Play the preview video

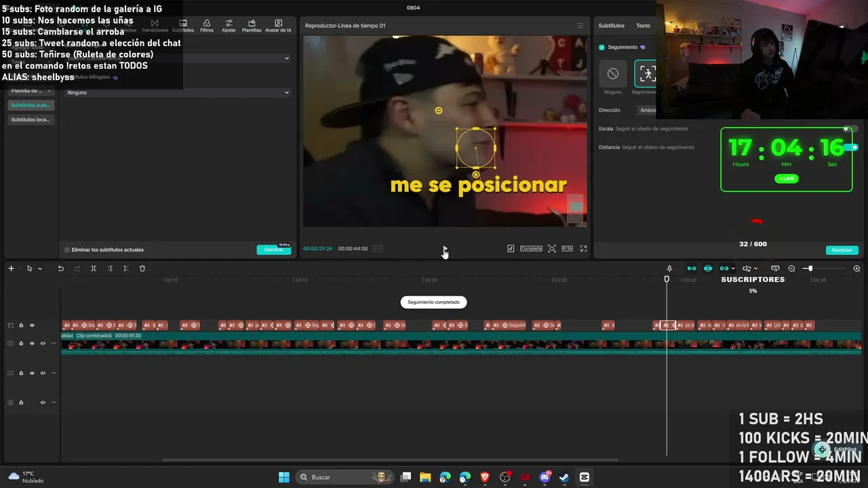pyautogui.click(x=444, y=249)
